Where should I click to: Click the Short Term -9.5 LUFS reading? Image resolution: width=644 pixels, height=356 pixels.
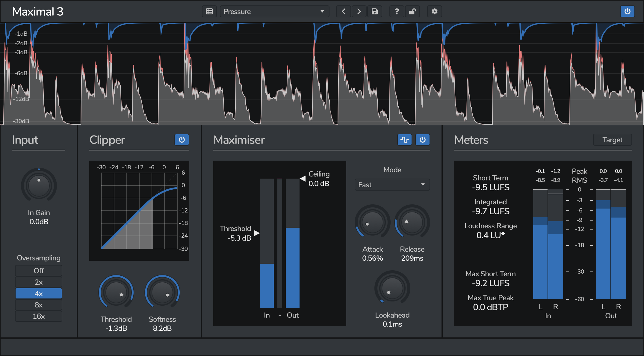pyautogui.click(x=491, y=187)
